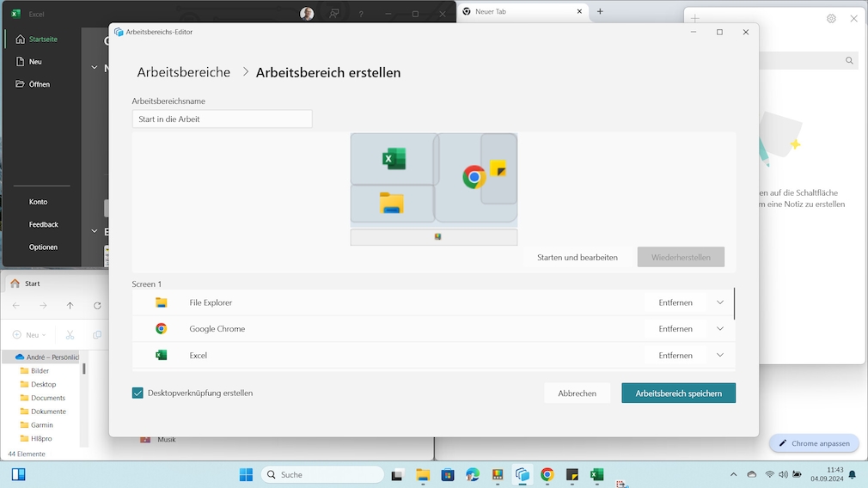
Task: Open Optionen in Excel sidebar
Action: [43, 247]
